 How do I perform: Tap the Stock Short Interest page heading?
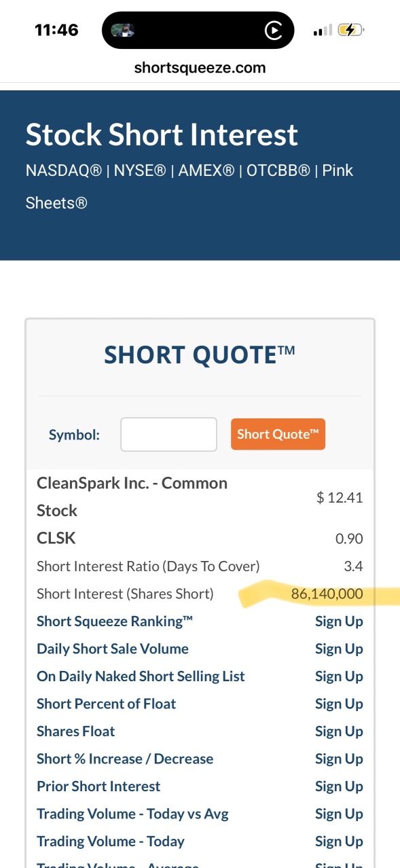(162, 134)
